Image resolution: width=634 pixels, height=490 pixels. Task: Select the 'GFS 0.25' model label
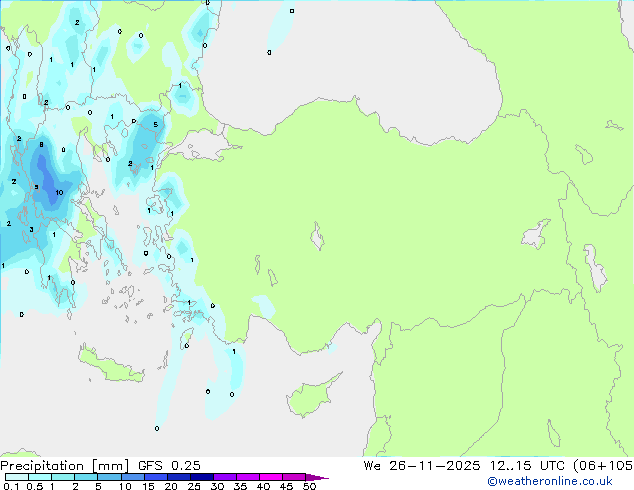pyautogui.click(x=169, y=466)
